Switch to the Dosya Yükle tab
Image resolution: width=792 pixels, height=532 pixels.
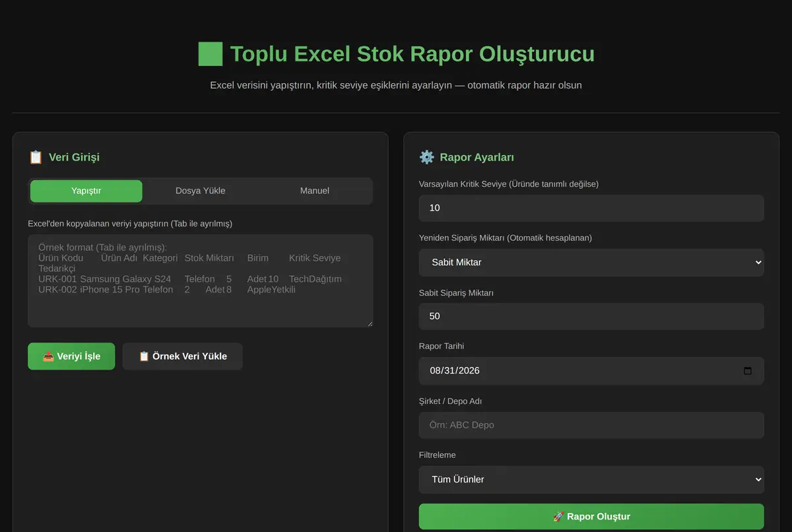201,191
